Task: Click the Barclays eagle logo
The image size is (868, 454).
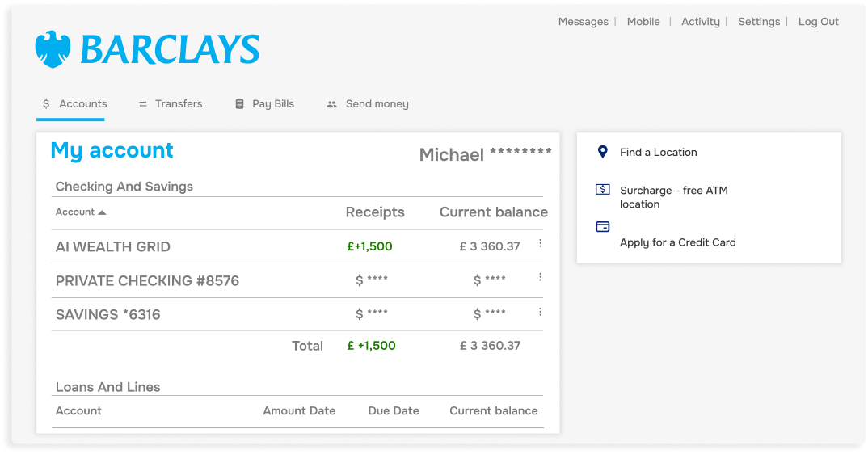Action: pyautogui.click(x=53, y=49)
